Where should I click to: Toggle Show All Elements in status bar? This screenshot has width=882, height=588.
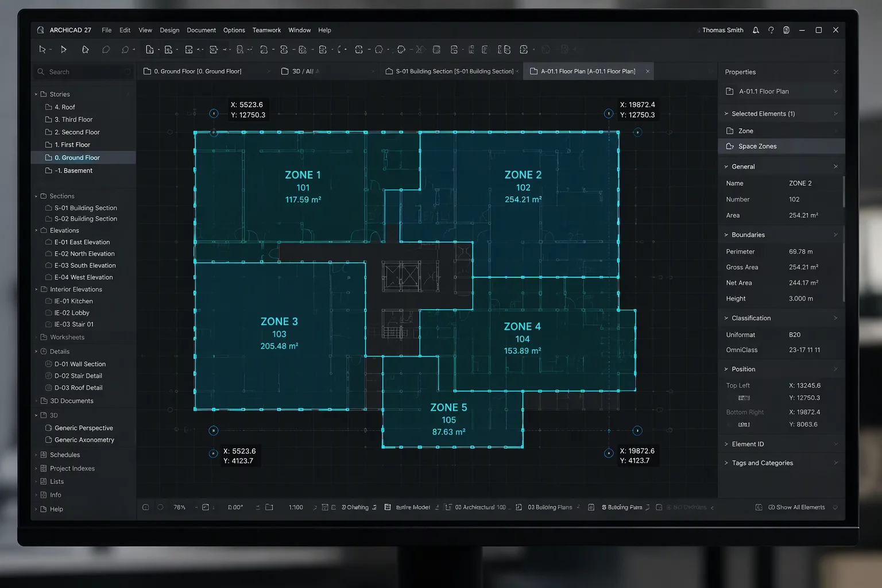point(797,507)
